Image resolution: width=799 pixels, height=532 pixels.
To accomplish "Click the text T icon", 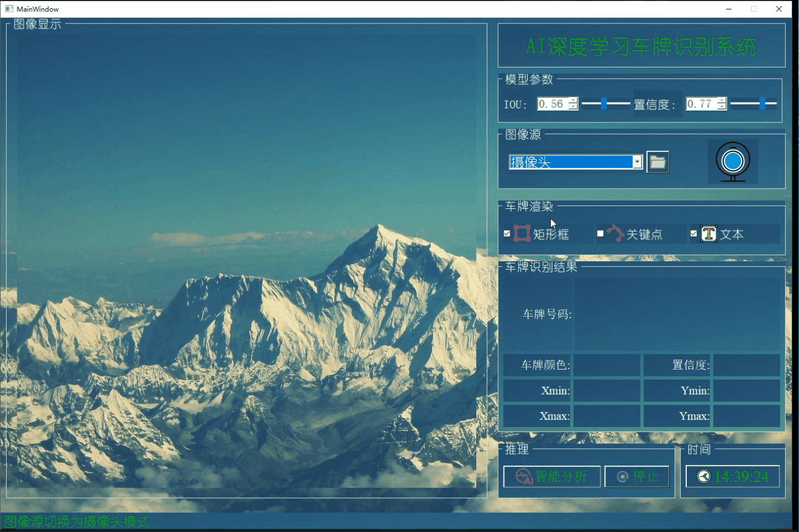I will coord(709,234).
